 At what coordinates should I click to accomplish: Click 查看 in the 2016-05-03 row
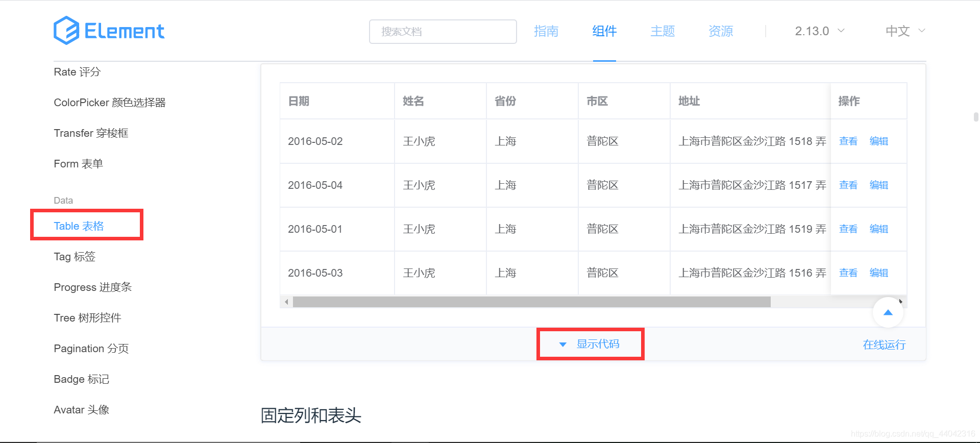[848, 273]
